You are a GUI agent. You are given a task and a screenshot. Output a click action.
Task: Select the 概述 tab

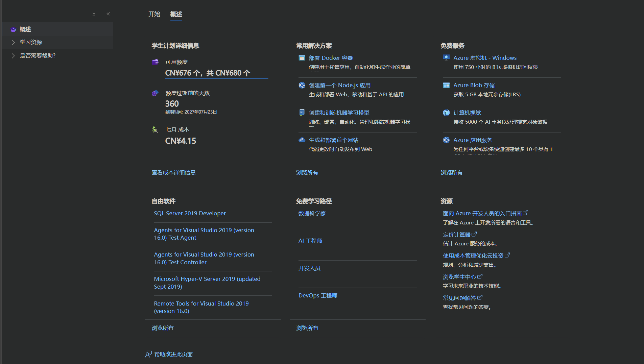click(x=176, y=14)
